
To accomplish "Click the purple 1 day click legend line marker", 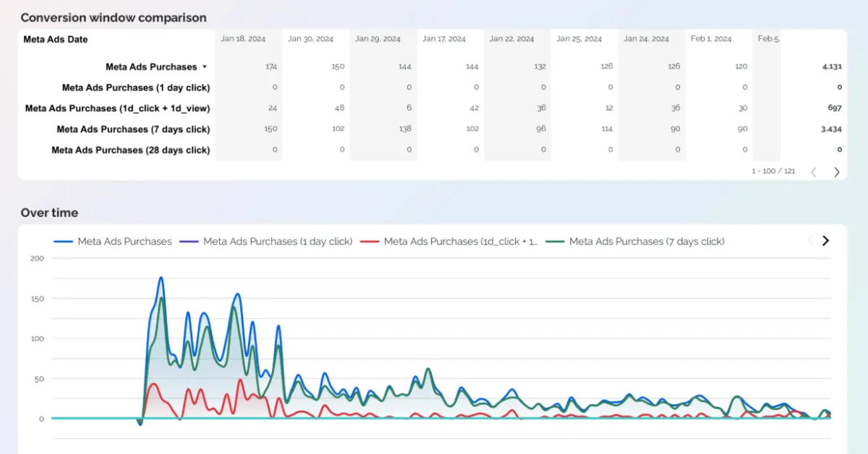I will coord(190,241).
